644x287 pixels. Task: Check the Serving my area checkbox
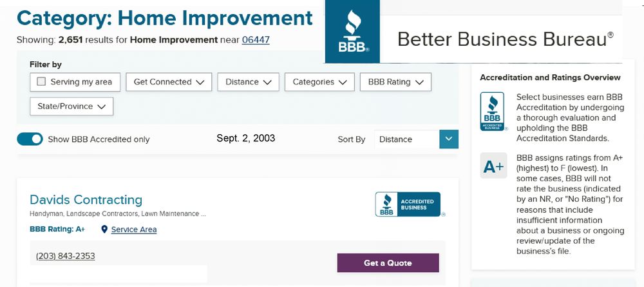pos(42,82)
